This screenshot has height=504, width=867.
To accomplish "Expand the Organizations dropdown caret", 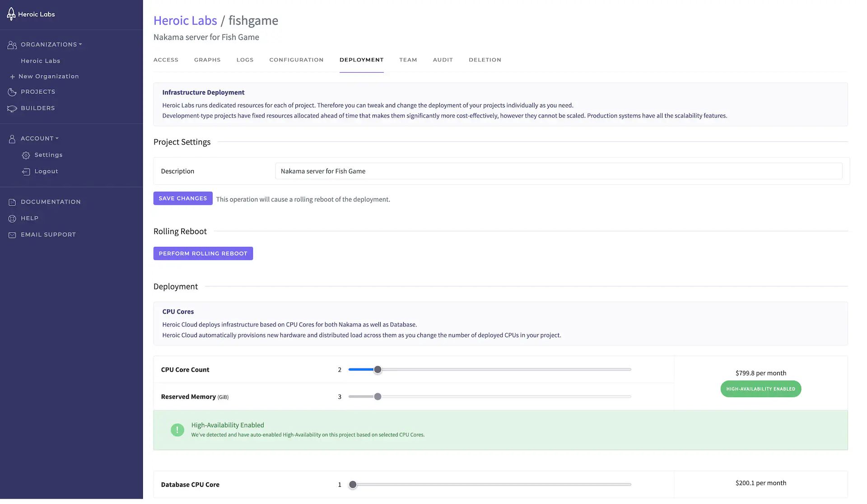I will (80, 44).
